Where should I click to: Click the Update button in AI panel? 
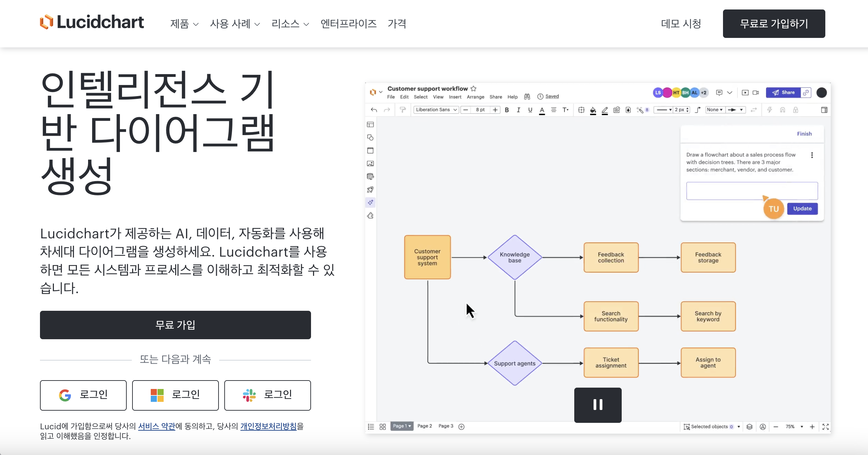[x=802, y=209]
